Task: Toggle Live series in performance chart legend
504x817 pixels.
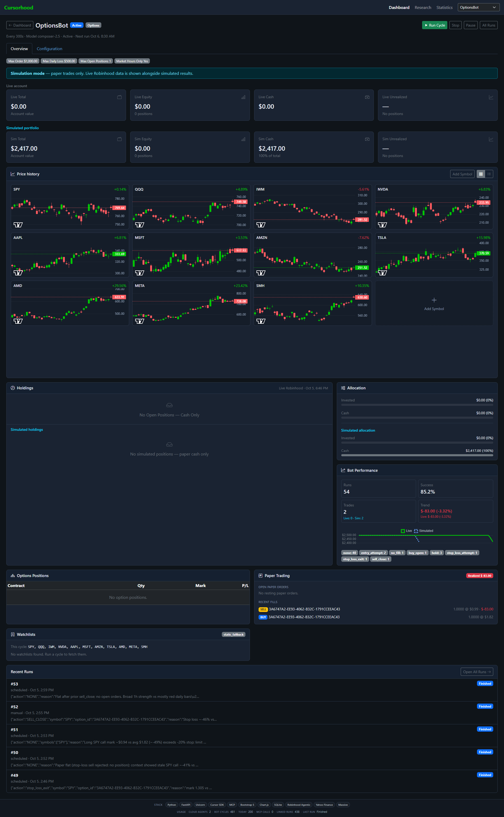Action: tap(406, 531)
